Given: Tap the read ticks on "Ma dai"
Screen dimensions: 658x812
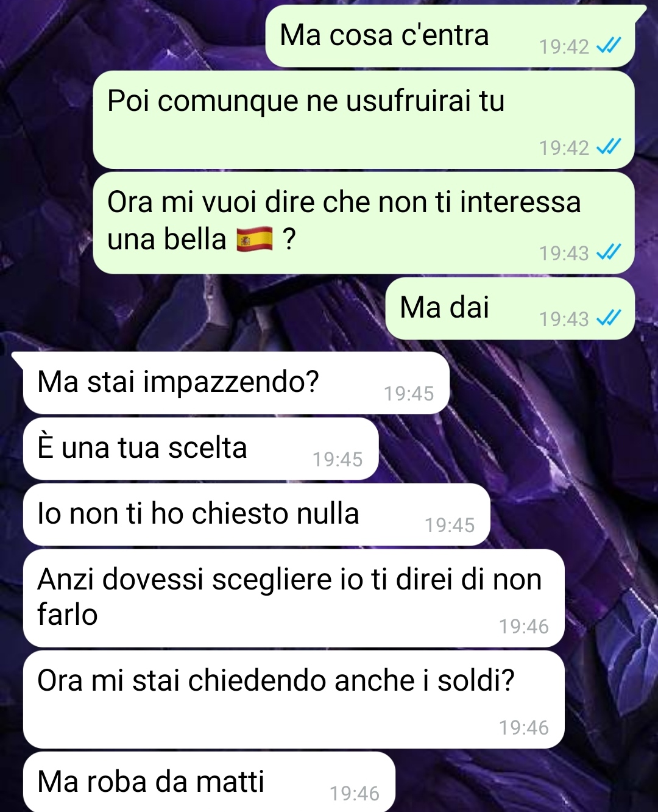Looking at the screenshot, I should click(x=608, y=318).
